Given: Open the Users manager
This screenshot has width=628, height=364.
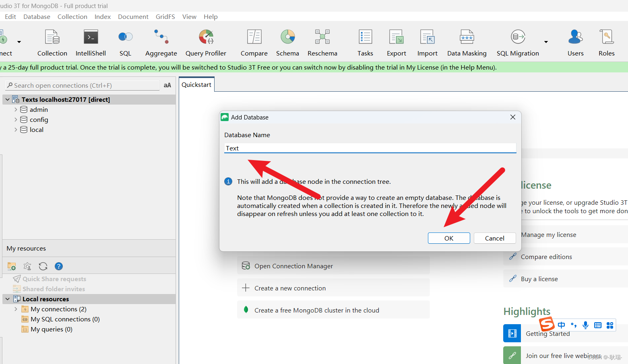Looking at the screenshot, I should [x=575, y=43].
